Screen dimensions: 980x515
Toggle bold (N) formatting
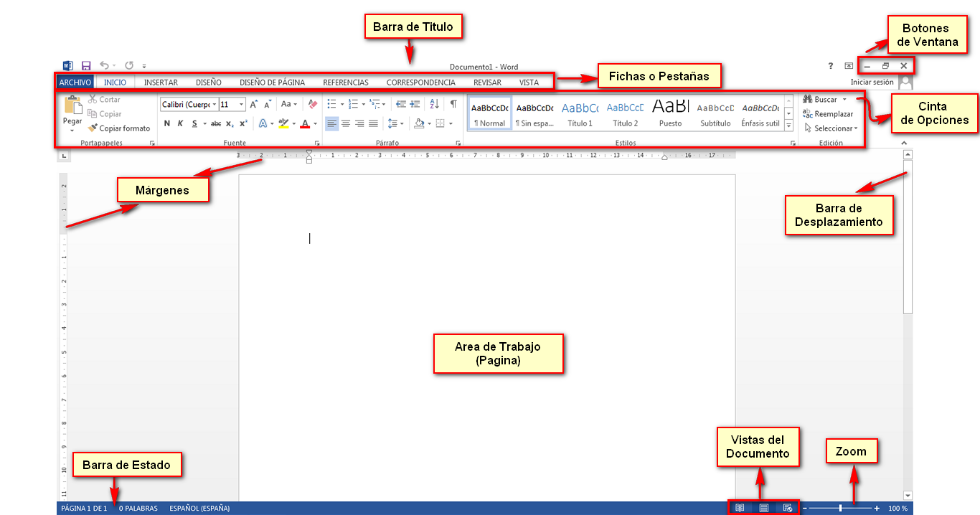point(166,123)
